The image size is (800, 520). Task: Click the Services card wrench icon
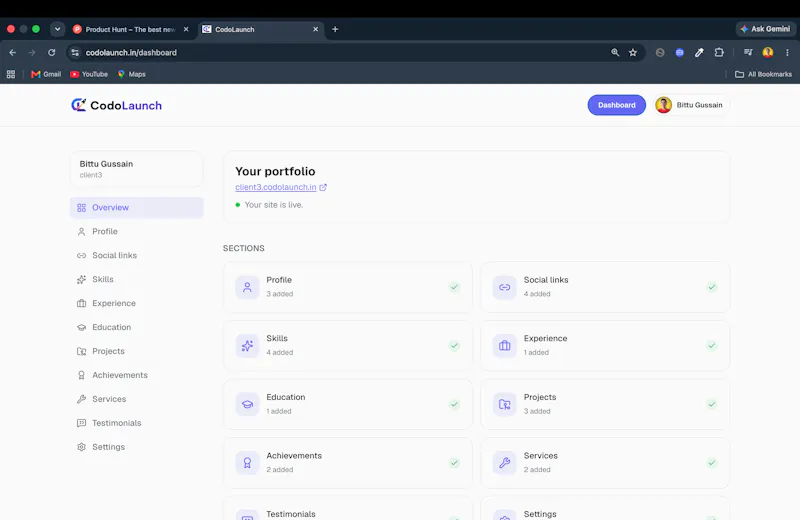[x=505, y=463]
